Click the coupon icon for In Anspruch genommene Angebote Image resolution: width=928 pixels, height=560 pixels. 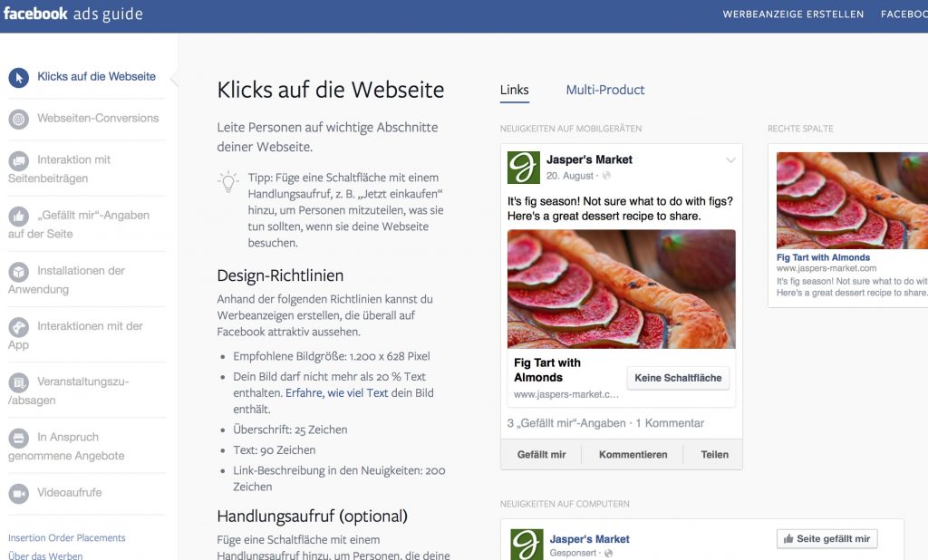click(x=19, y=438)
